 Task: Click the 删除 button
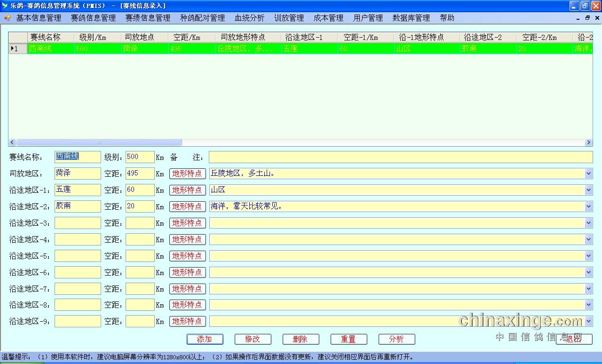(301, 339)
